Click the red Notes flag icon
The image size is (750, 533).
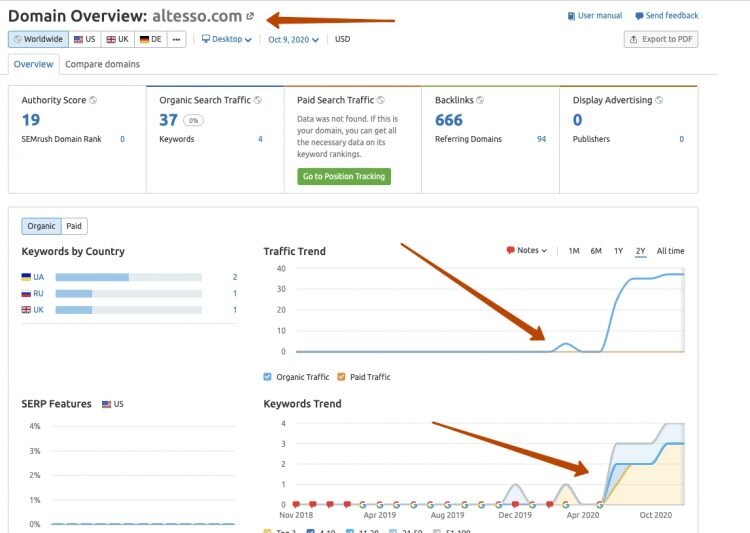point(510,250)
